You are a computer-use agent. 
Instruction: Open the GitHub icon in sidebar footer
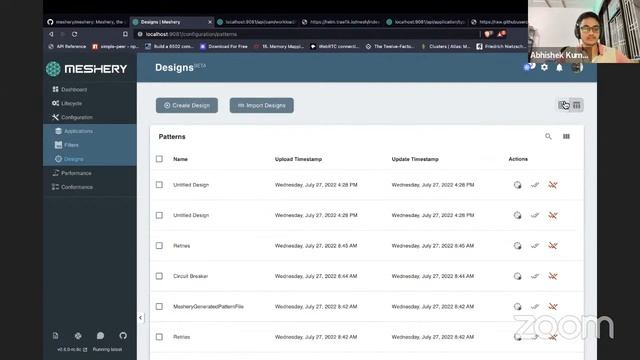coord(123,336)
